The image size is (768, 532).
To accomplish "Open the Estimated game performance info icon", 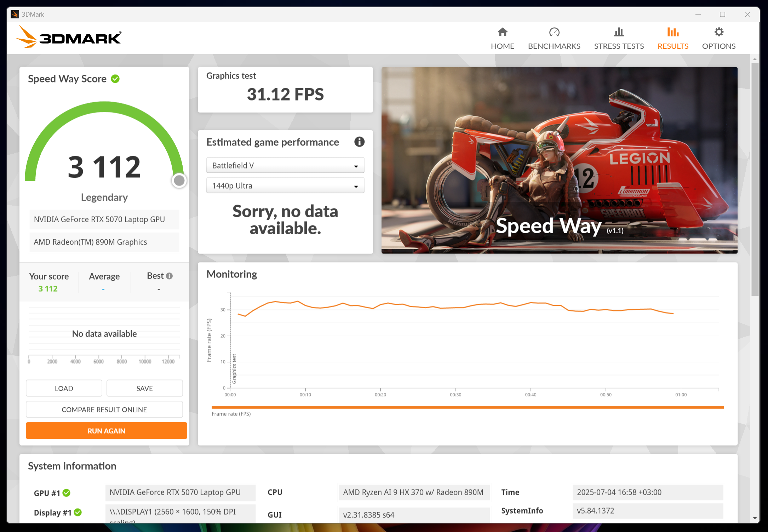I will click(359, 142).
